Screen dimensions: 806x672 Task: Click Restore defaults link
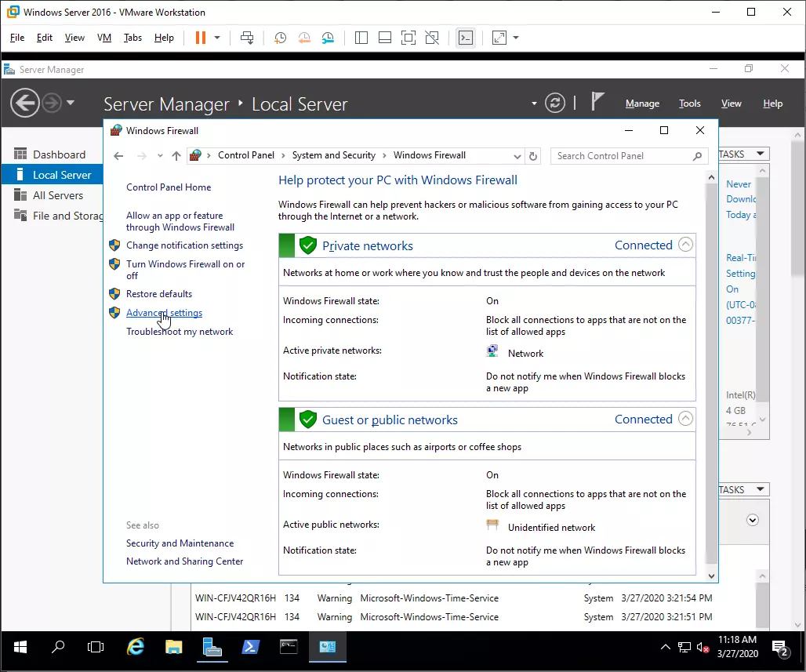(x=159, y=293)
